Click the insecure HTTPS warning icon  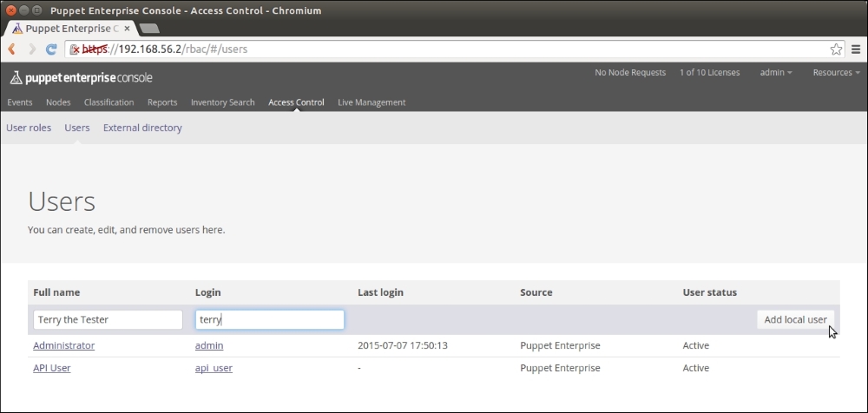point(76,49)
